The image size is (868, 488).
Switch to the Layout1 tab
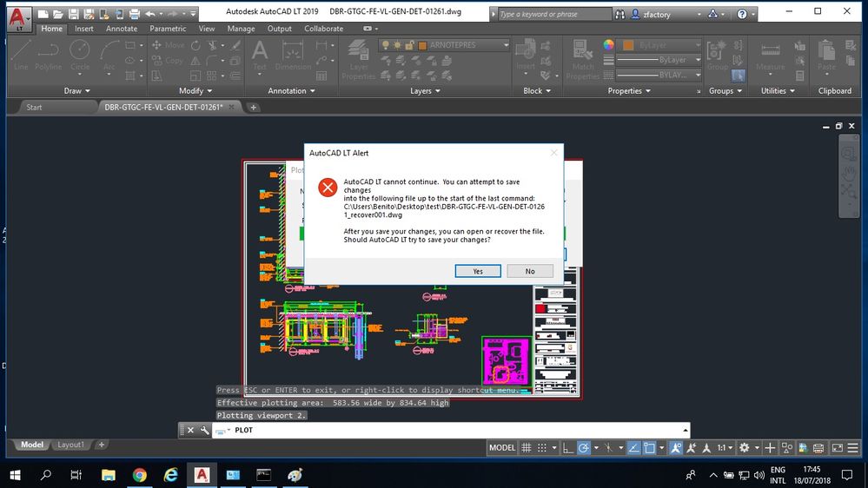71,445
